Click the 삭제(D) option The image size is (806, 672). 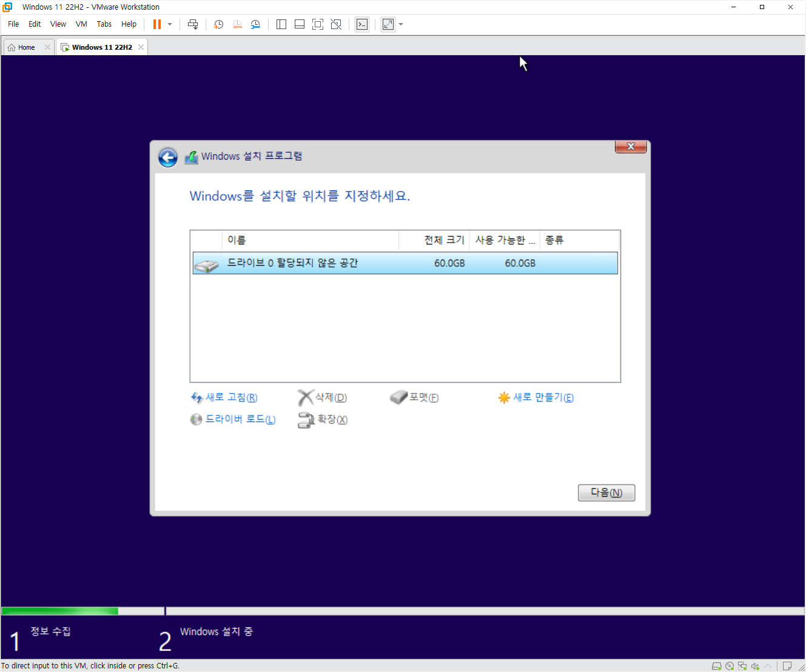tap(323, 397)
